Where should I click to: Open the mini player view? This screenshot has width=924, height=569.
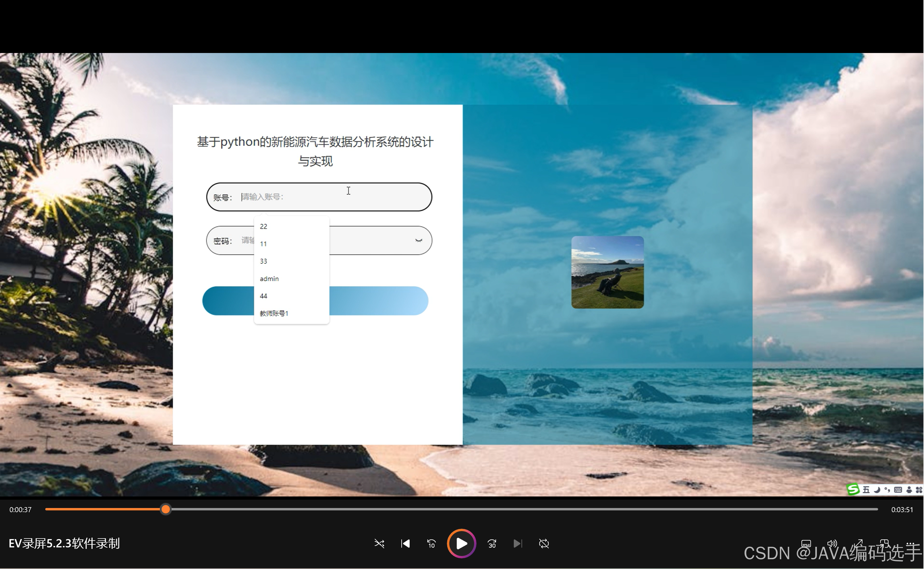pos(884,544)
